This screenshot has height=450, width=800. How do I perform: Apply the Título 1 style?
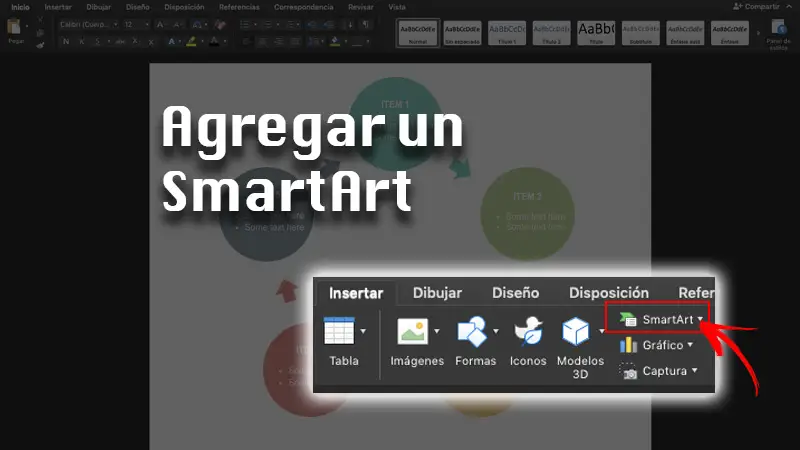tap(507, 33)
